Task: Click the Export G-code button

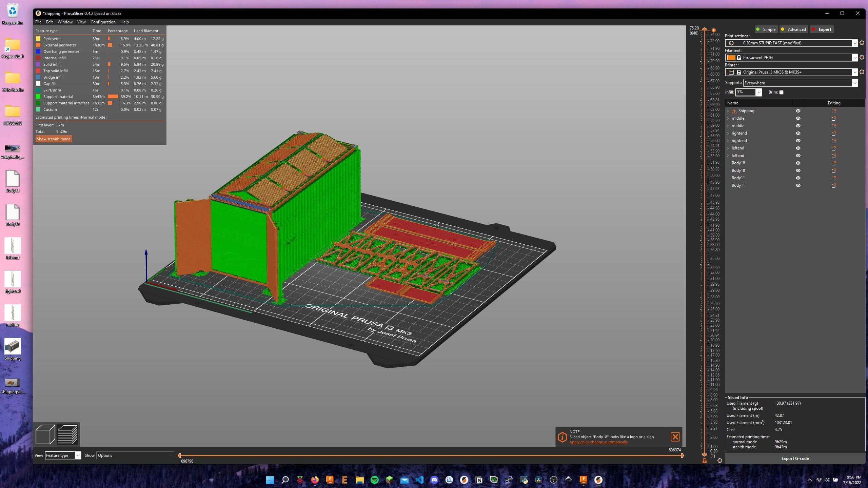Action: point(795,459)
